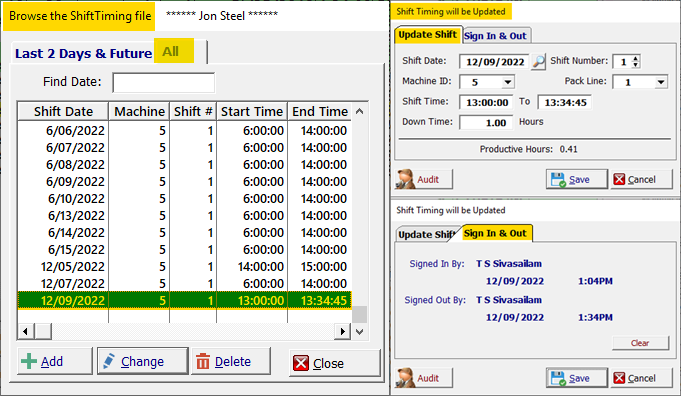Select the row dated 6/10/2022
This screenshot has height=396, width=681.
click(x=185, y=198)
